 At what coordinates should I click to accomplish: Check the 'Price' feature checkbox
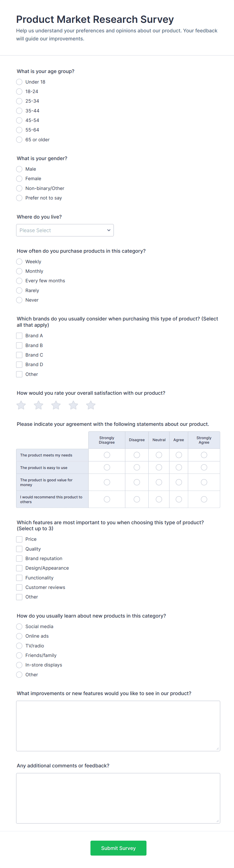coord(19,539)
